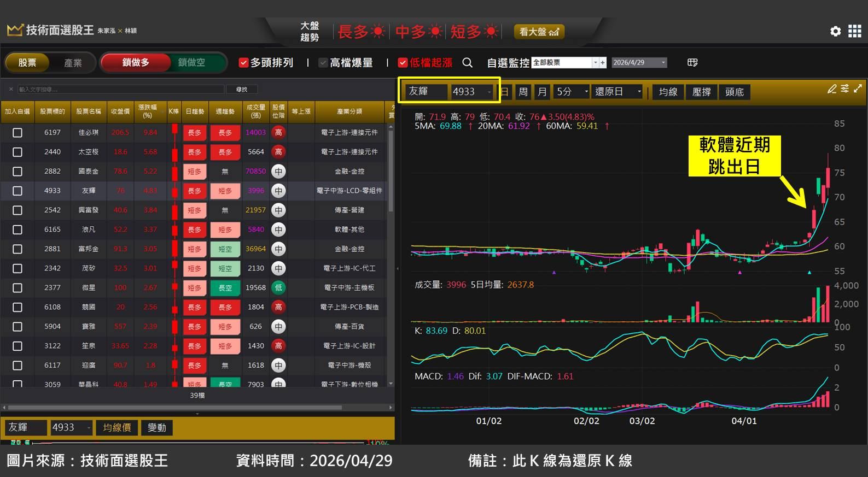Toggle 低檔起漲 filter checkbox

tap(403, 63)
